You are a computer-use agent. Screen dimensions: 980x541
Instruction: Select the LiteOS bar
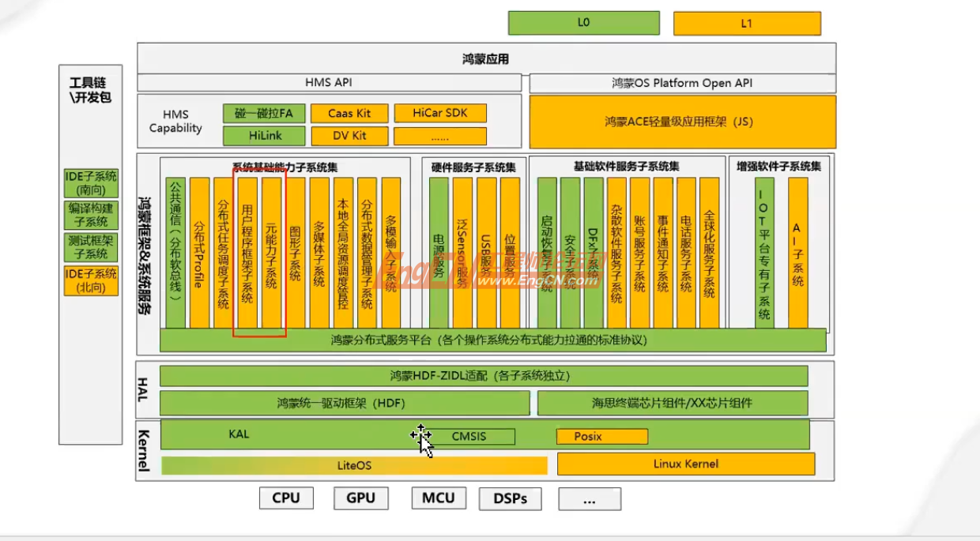(x=355, y=465)
